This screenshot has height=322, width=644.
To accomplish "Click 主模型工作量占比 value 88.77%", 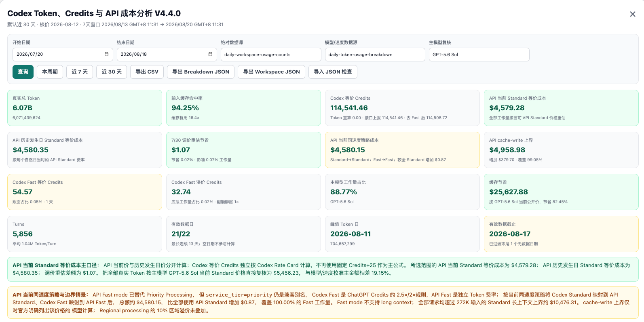I will pos(344,192).
